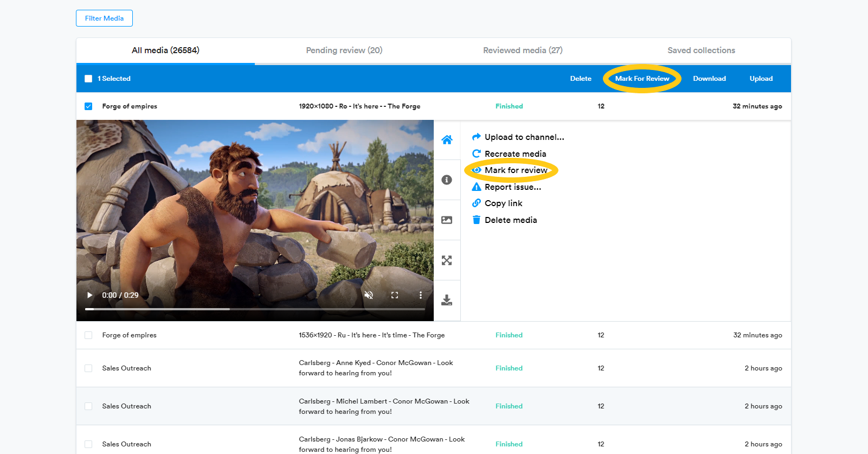Enter fullscreen in the video player
The width and height of the screenshot is (868, 454).
[395, 295]
